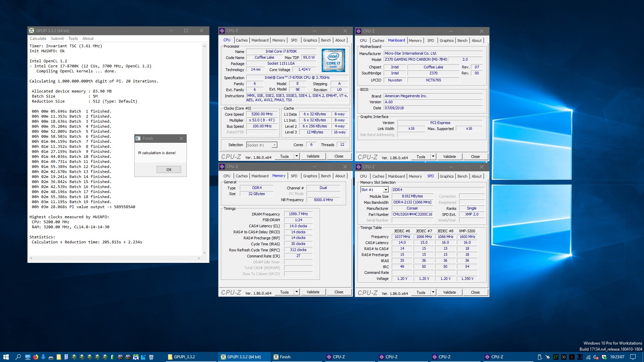
Task: Click Close button in CPU-Z Mainboard window
Action: point(475,157)
